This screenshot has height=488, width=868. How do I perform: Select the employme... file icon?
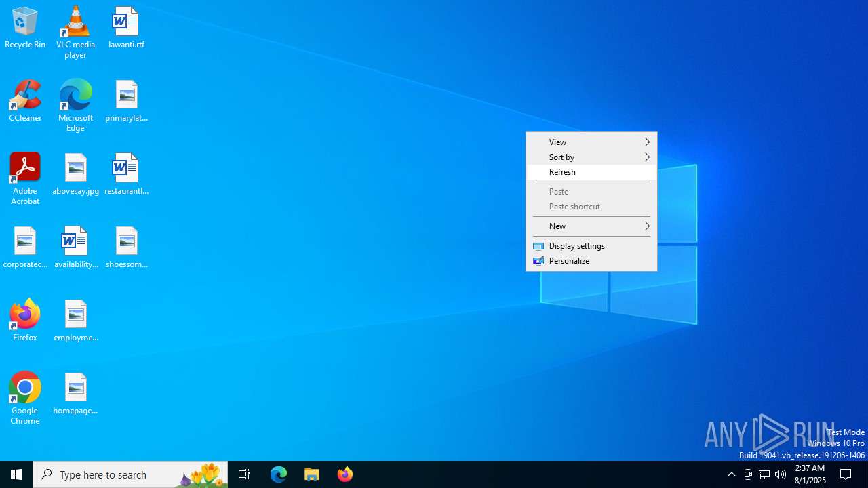pos(75,321)
